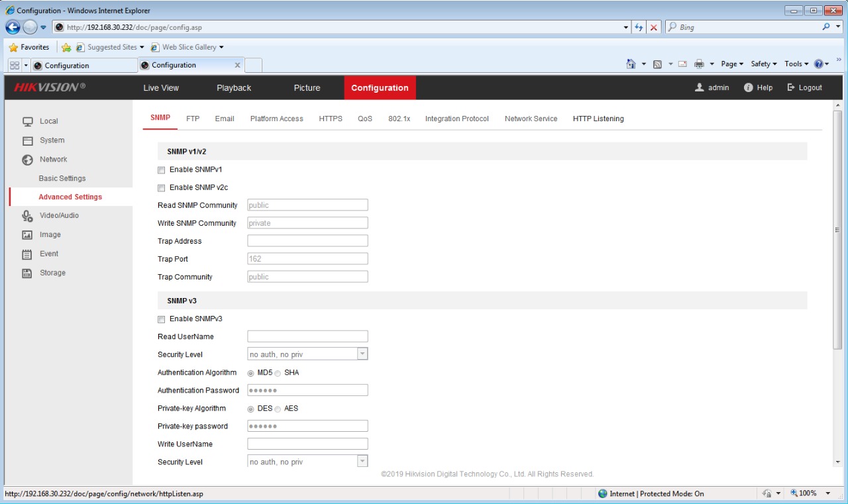
Task: Enable the SNMPv1 checkbox
Action: (x=162, y=170)
